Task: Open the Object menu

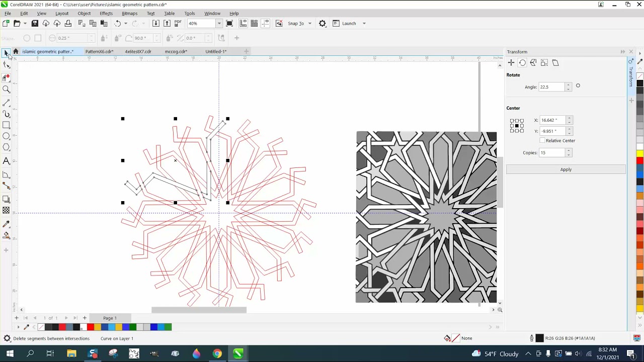Action: tap(84, 14)
